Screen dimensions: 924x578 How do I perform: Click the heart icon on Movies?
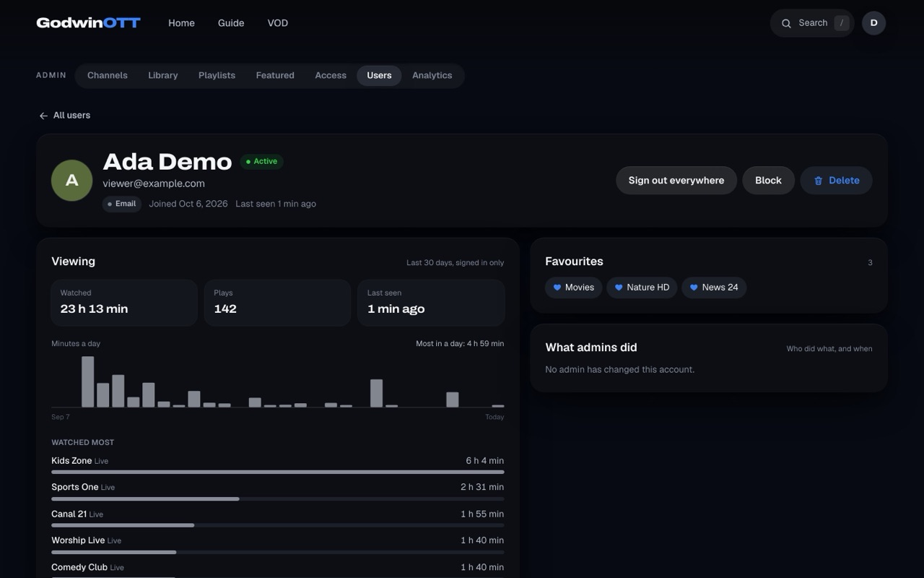coord(557,288)
